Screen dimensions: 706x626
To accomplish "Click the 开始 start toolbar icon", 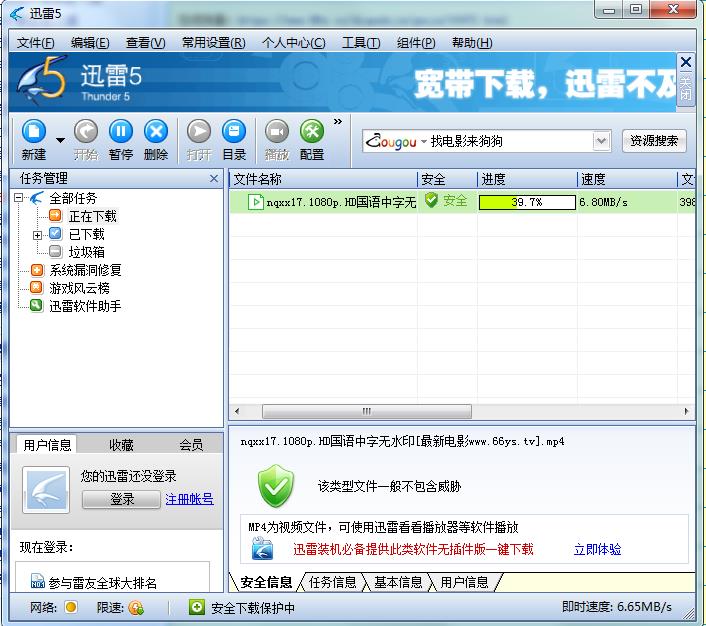I will [86, 141].
